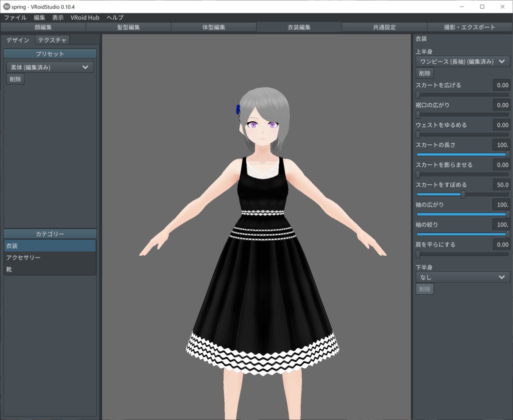Screen dimensions: 513x420
Task: Open the VRoid Hub menu
Action: pyautogui.click(x=85, y=18)
